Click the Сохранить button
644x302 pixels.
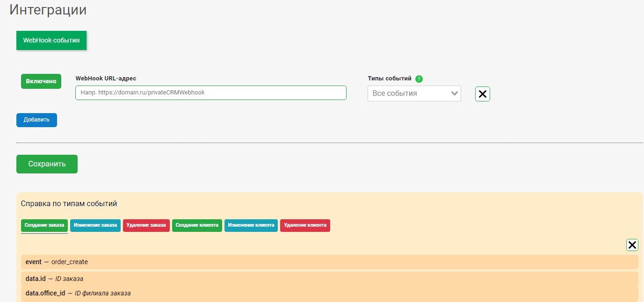(x=47, y=164)
